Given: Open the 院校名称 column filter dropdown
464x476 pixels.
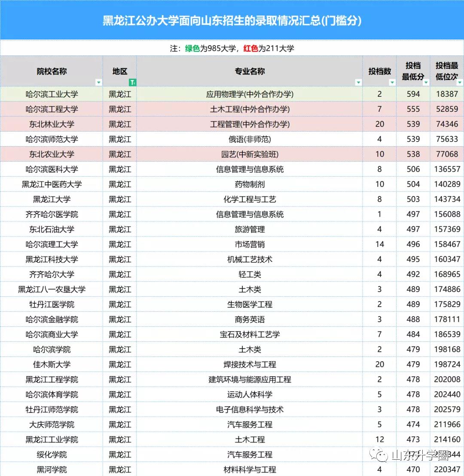Looking at the screenshot, I should coord(98,82).
